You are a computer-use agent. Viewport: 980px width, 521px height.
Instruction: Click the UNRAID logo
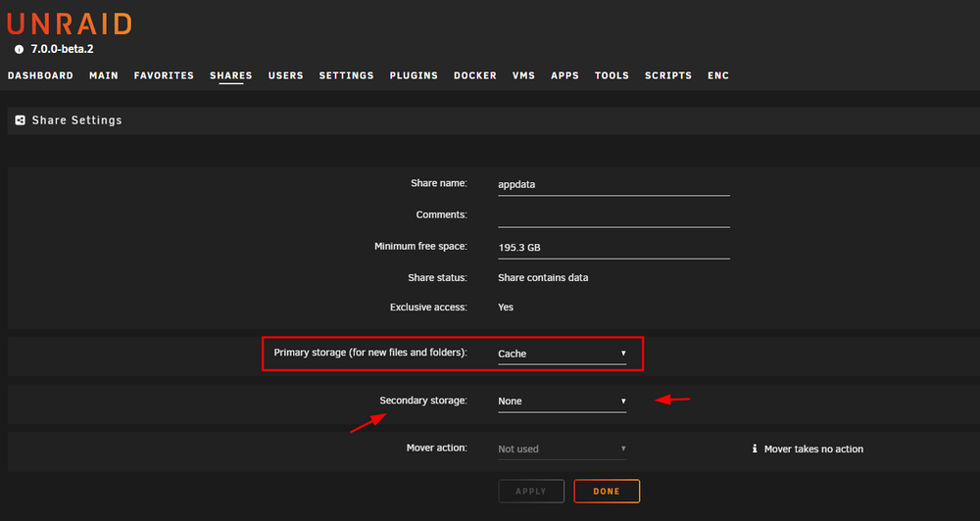[70, 24]
